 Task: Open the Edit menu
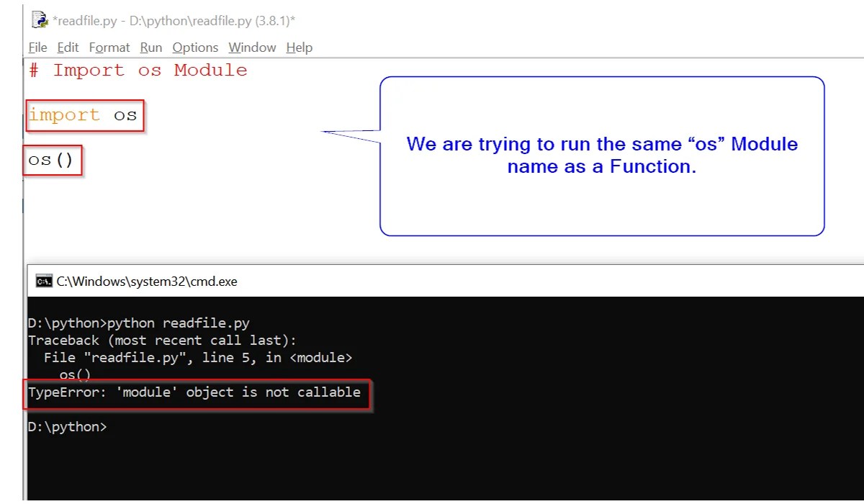pos(67,48)
